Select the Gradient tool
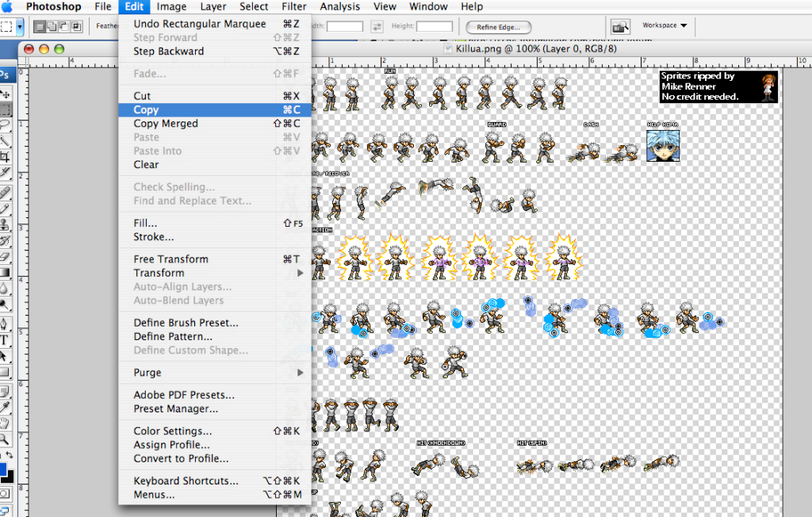Screen dimensions: 812x517 pyautogui.click(x=6, y=273)
